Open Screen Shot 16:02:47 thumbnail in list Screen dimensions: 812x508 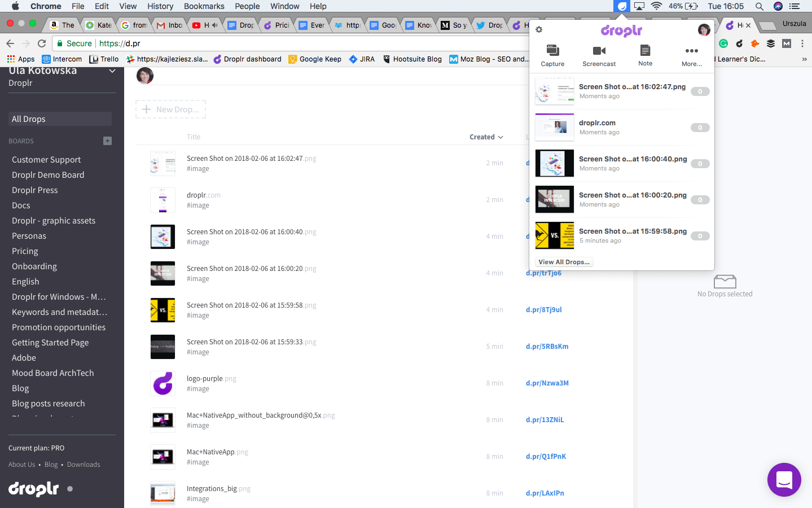(x=163, y=163)
